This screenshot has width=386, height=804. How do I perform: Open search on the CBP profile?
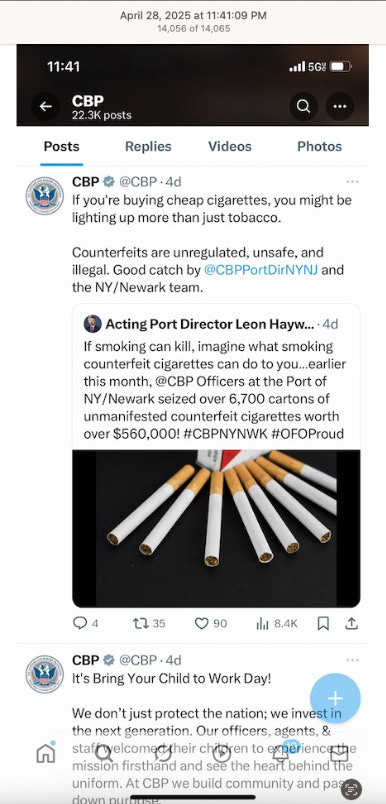(x=303, y=107)
